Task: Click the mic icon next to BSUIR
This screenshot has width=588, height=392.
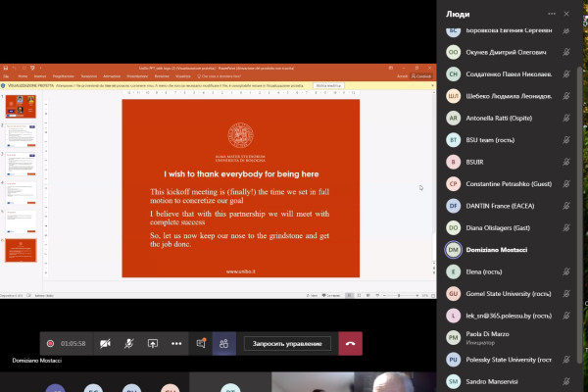Action: click(566, 162)
